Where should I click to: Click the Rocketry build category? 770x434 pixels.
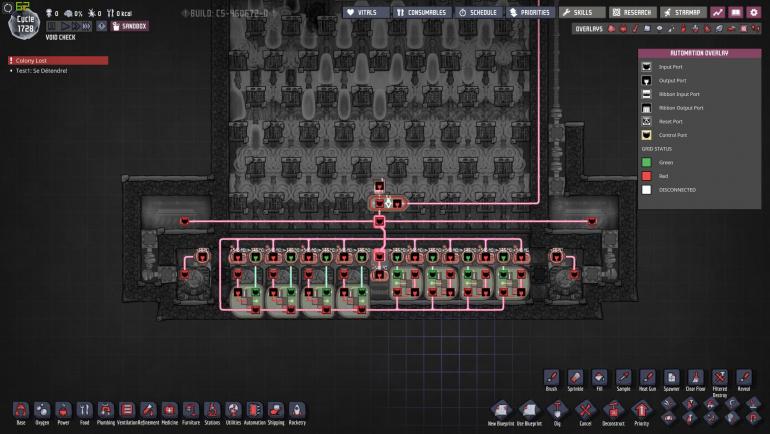pos(297,411)
